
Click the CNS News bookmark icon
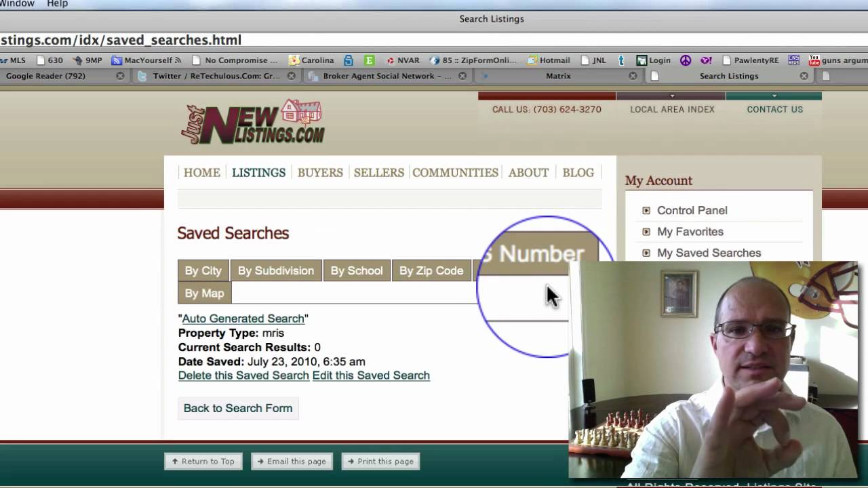click(x=793, y=60)
